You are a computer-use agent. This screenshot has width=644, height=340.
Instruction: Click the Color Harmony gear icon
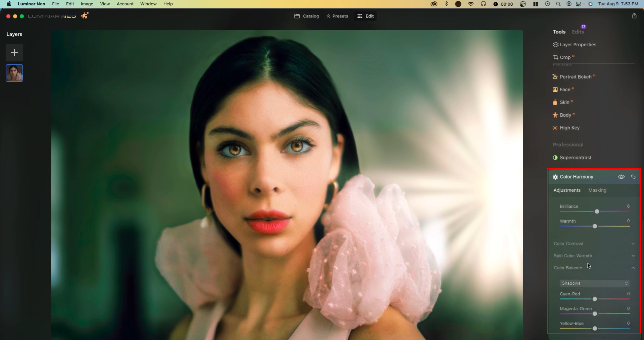[x=555, y=177]
